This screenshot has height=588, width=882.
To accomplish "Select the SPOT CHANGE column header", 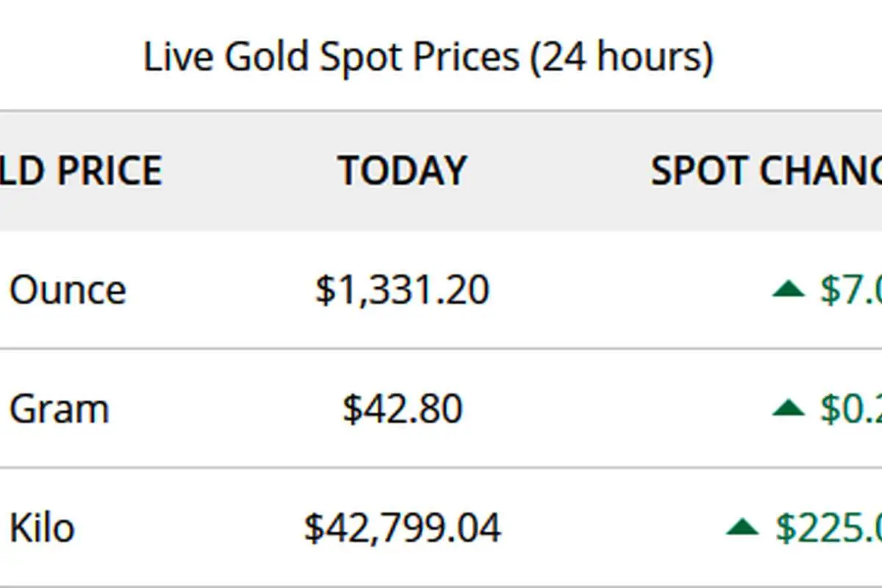I will coord(767,171).
